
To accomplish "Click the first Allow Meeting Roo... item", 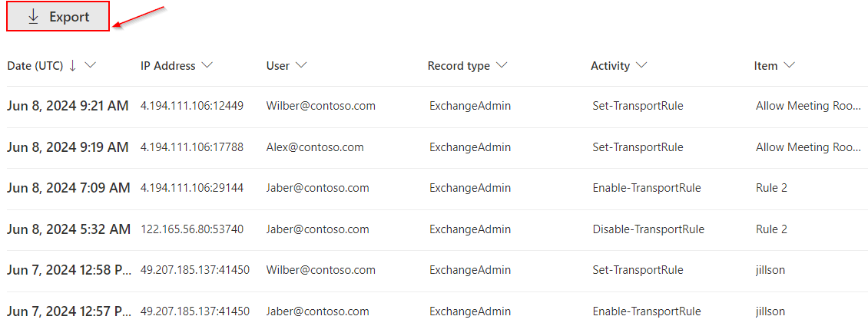I will [x=808, y=106].
